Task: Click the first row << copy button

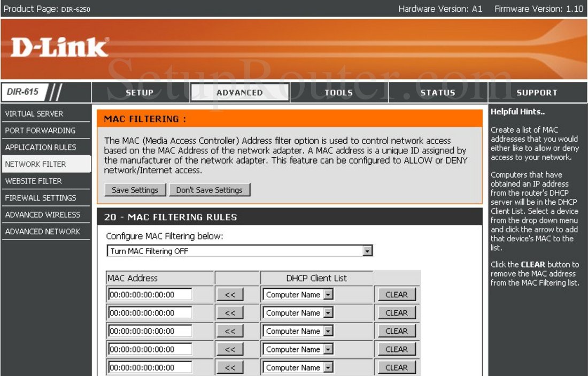Action: pyautogui.click(x=230, y=295)
